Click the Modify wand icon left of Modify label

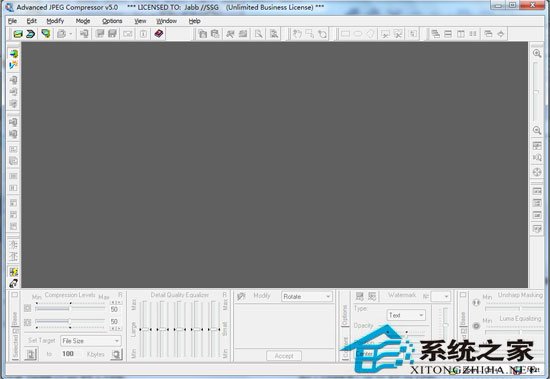click(241, 297)
